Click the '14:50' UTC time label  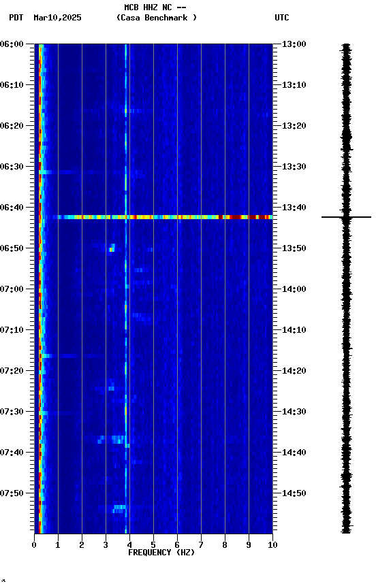pyautogui.click(x=294, y=493)
